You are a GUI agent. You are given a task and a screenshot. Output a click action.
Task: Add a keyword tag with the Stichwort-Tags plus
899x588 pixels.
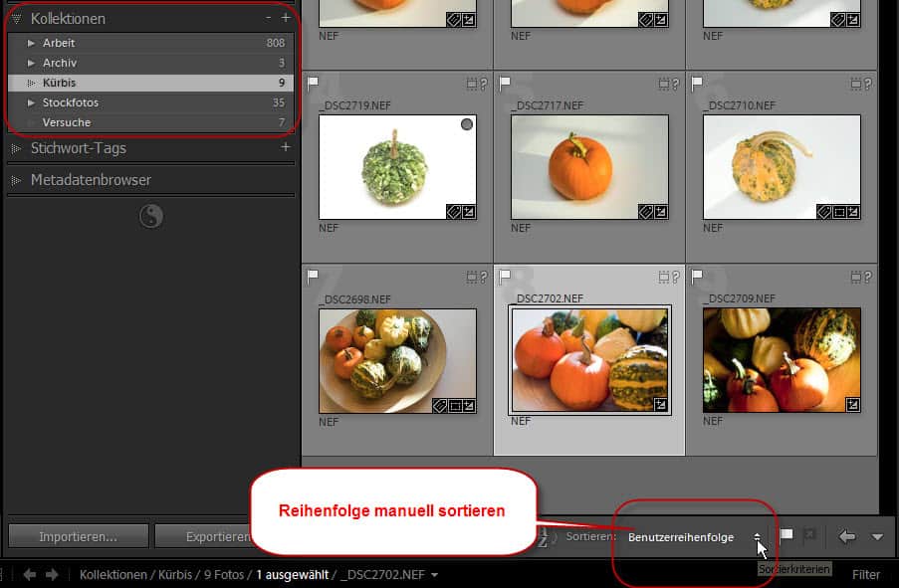point(286,147)
